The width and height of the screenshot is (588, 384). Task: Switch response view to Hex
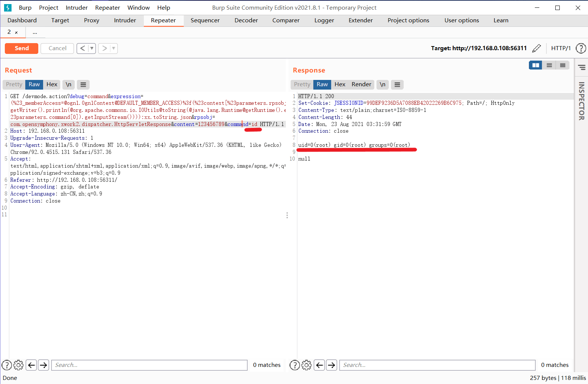pos(340,85)
